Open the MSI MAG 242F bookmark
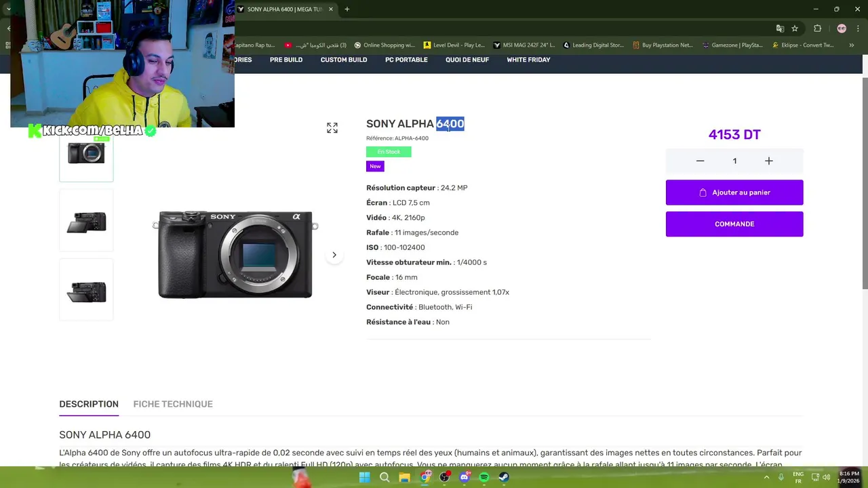The width and height of the screenshot is (868, 488). 524,45
